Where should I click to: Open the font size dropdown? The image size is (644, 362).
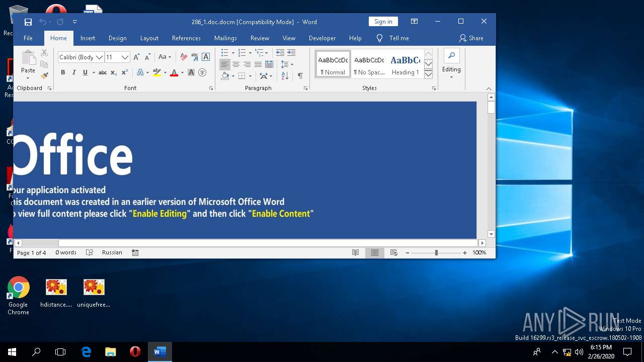(125, 57)
